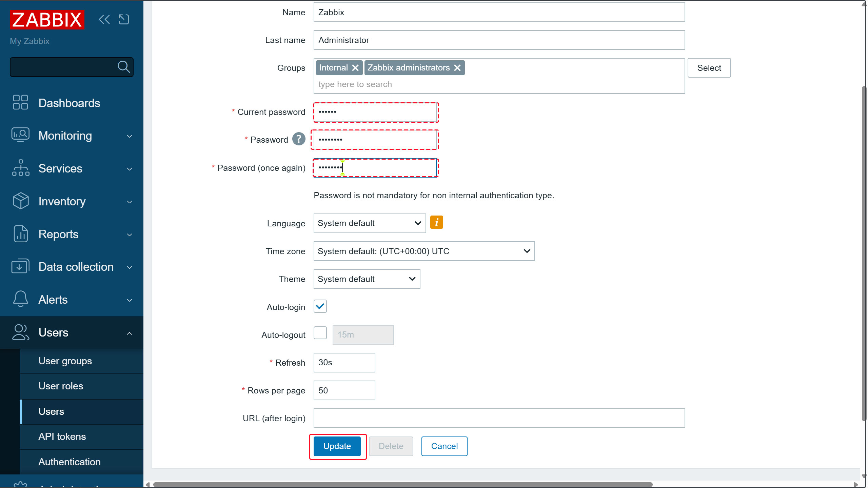Open Dashboards from the sidebar
The width and height of the screenshot is (868, 488).
(x=69, y=103)
